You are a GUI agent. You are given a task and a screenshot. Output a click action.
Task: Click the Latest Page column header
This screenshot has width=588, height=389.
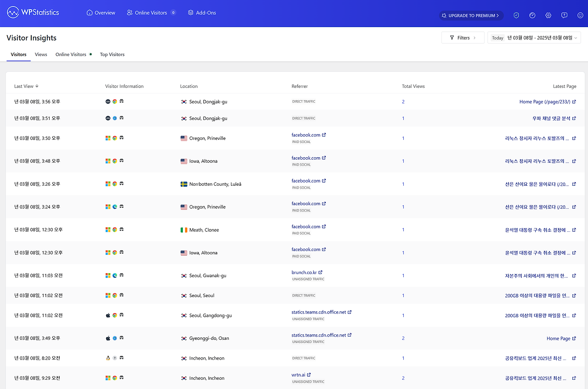[565, 86]
